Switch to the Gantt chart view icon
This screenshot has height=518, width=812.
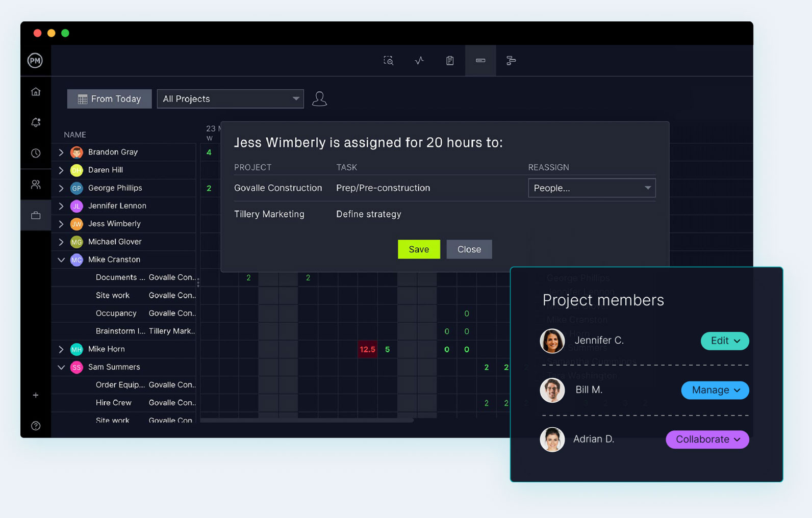click(511, 61)
